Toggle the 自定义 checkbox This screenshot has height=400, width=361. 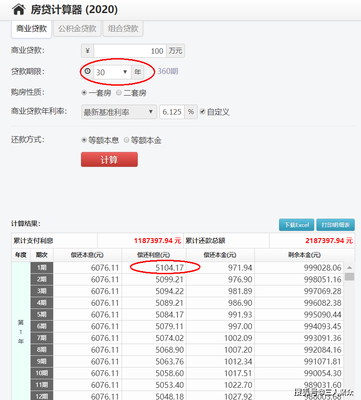(x=202, y=112)
